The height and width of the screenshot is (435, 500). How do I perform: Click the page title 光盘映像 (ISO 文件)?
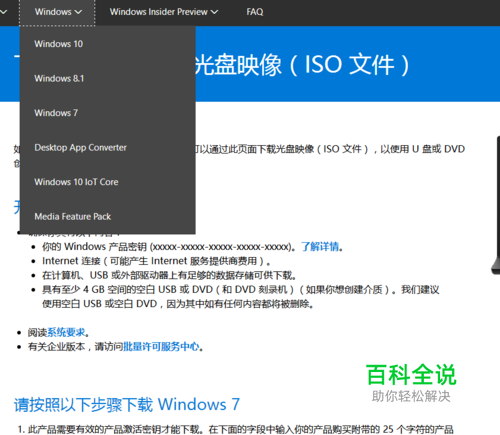302,65
